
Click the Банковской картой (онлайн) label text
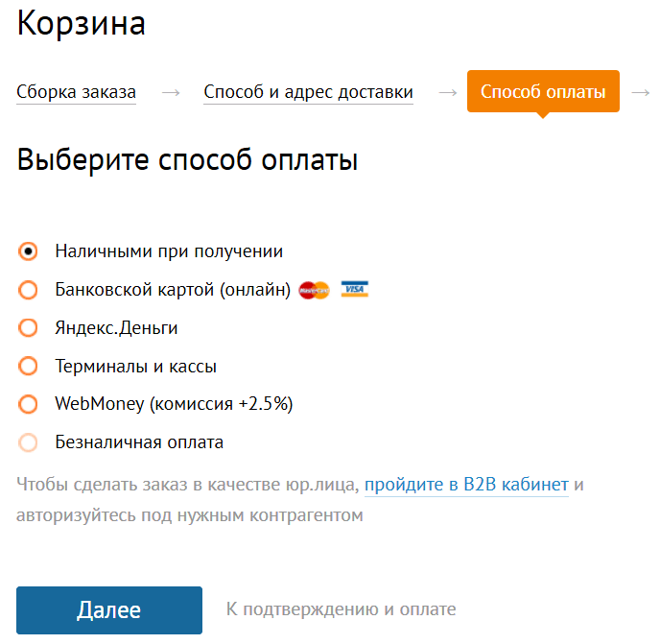173,290
